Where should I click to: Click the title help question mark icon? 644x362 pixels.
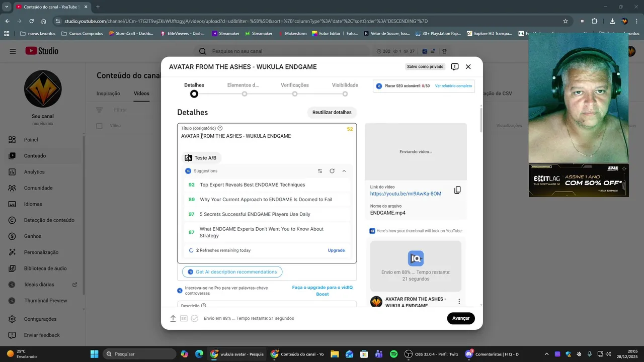tap(220, 128)
